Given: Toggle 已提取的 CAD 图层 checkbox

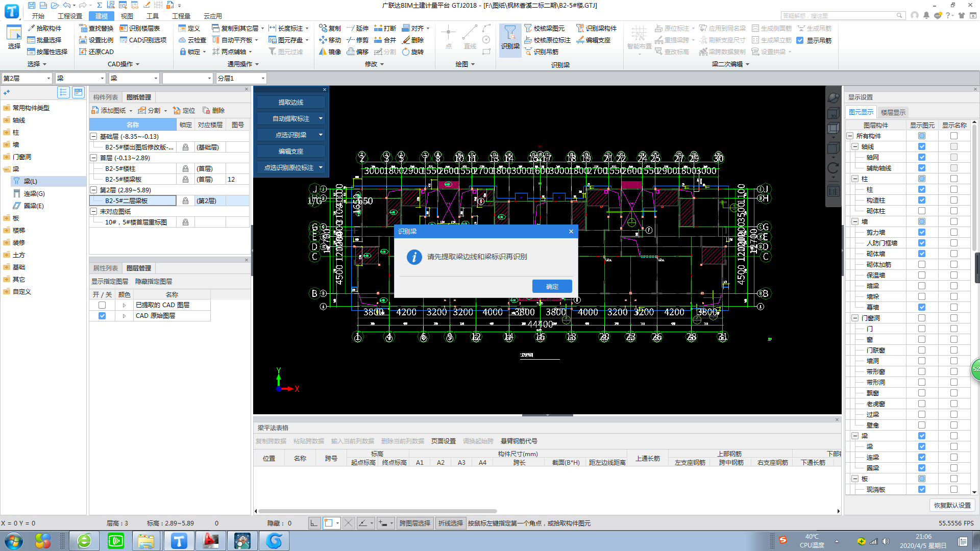Looking at the screenshot, I should pyautogui.click(x=102, y=305).
